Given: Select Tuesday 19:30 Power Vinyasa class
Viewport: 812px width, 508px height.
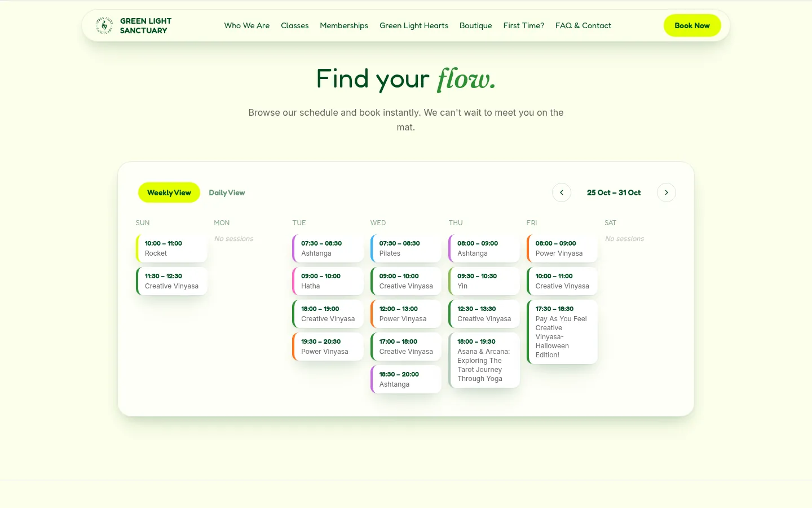Looking at the screenshot, I should (x=328, y=347).
